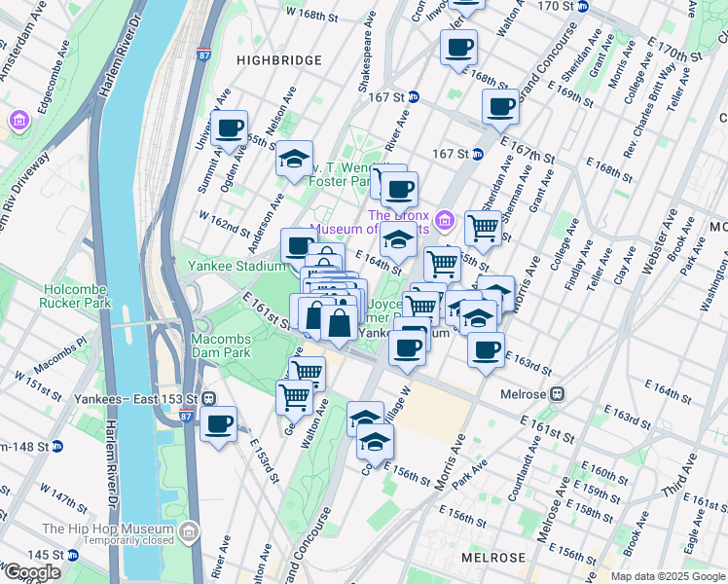Click the W 151st St street label
Viewport: 728px width, 584px height.
pos(38,385)
